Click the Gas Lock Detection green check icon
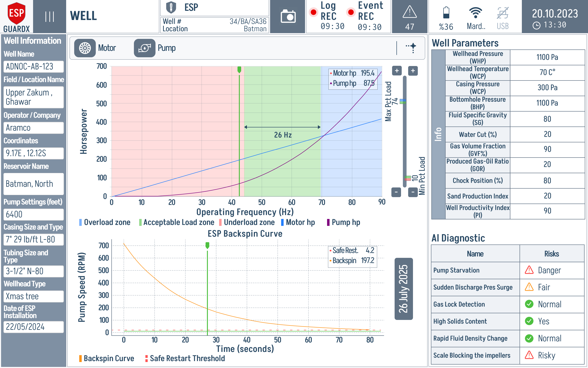Viewport: 588px width, 368px height. coord(529,304)
